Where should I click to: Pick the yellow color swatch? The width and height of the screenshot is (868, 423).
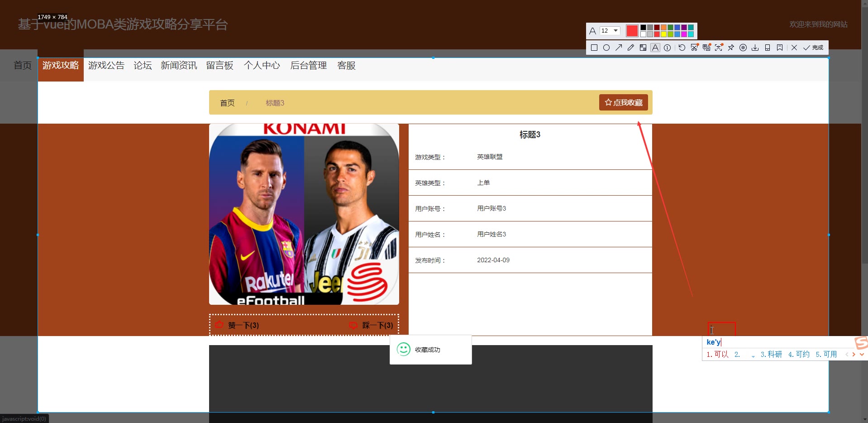click(x=663, y=34)
